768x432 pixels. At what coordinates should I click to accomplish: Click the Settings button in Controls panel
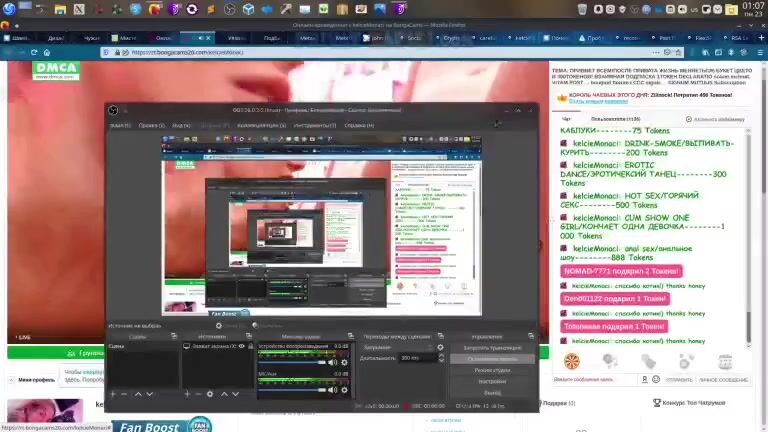(490, 381)
